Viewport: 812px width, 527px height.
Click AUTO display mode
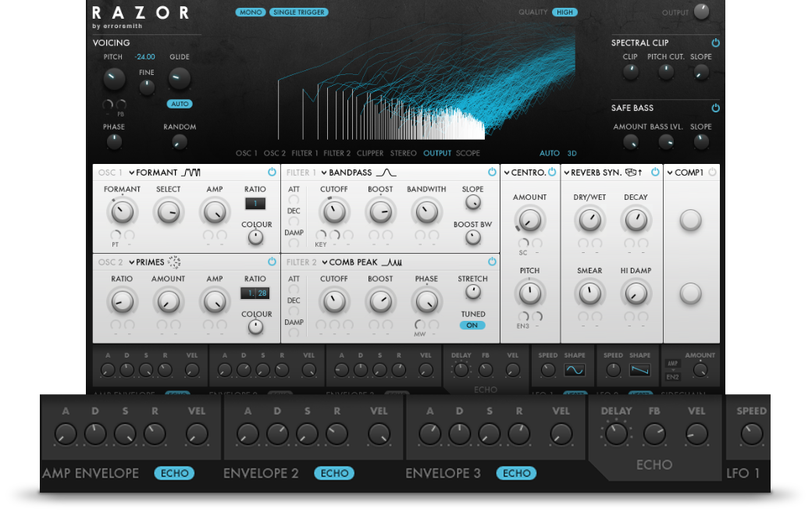[550, 153]
